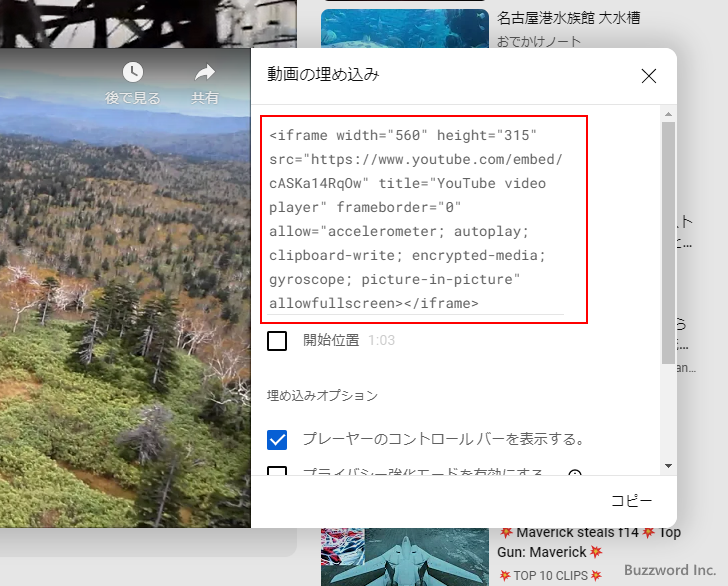Image resolution: width=728 pixels, height=586 pixels.
Task: Click TOP 10 CLIPS channel name
Action: [550, 576]
